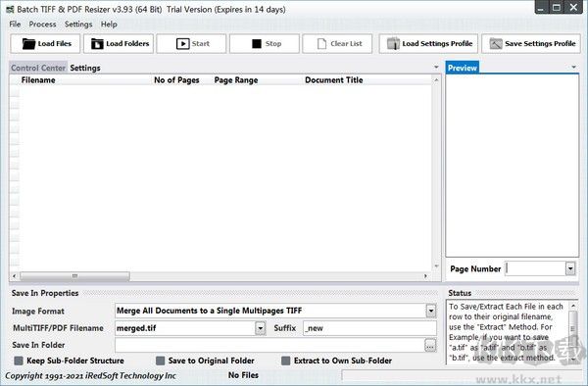The width and height of the screenshot is (588, 386).
Task: Click the 'No Files' status text
Action: [243, 375]
